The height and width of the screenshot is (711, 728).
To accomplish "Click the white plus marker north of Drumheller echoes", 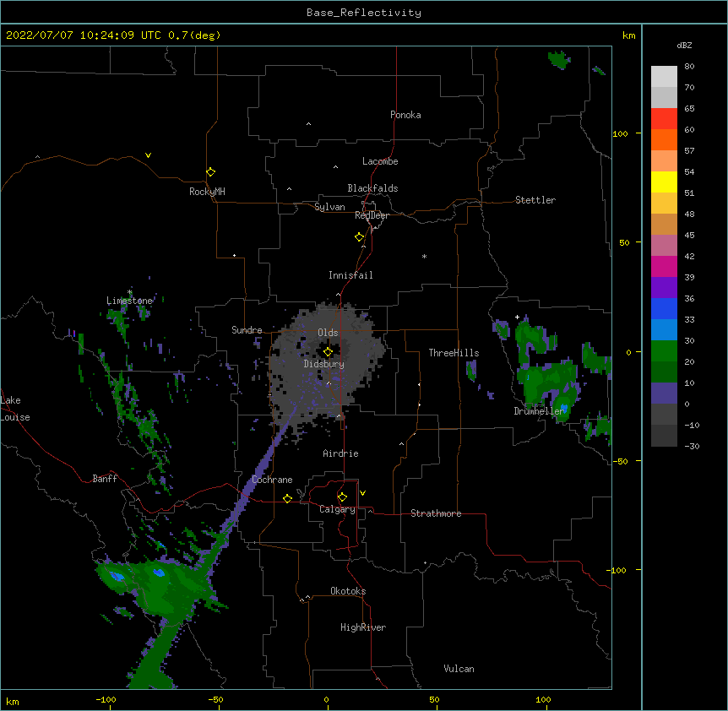I will [x=517, y=317].
